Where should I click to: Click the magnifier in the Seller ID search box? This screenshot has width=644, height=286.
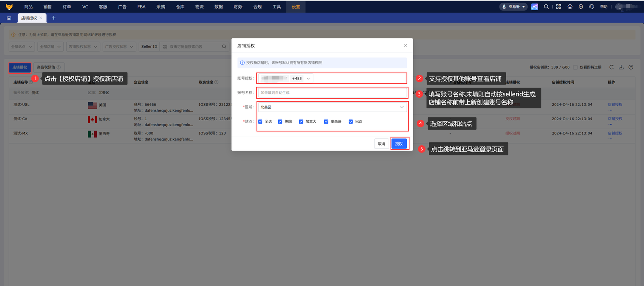pos(225,47)
